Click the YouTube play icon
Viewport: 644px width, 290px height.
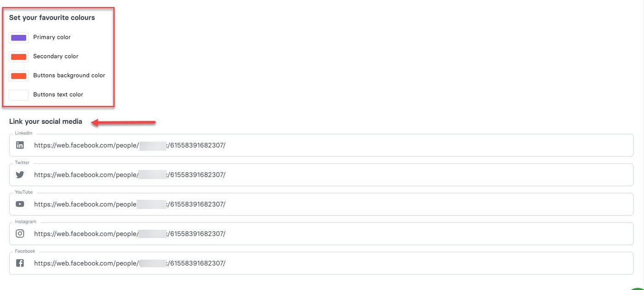20,204
